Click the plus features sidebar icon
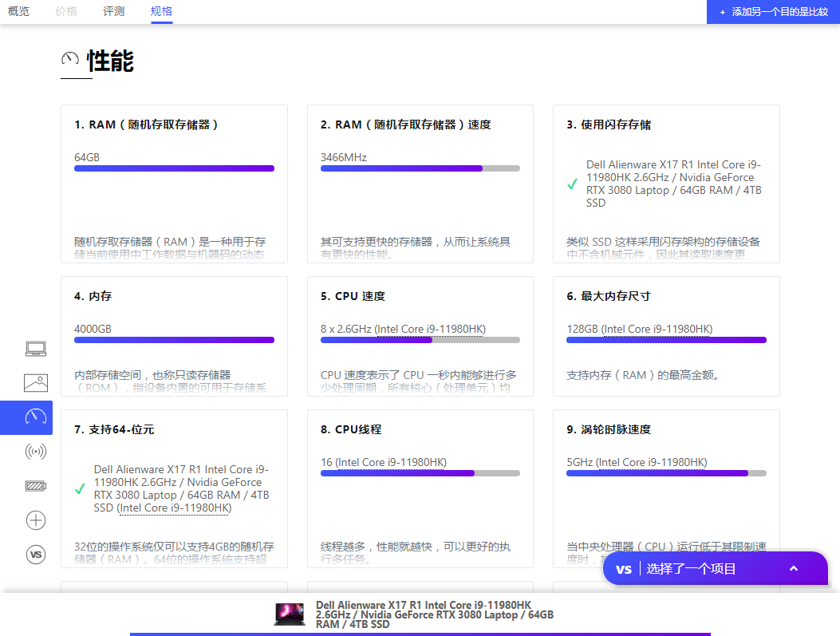This screenshot has height=636, width=840. coord(36,519)
